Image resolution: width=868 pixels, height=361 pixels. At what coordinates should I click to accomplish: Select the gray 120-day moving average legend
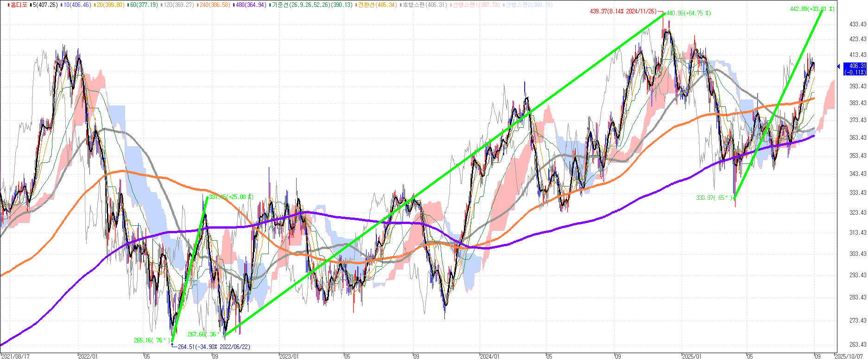point(178,5)
